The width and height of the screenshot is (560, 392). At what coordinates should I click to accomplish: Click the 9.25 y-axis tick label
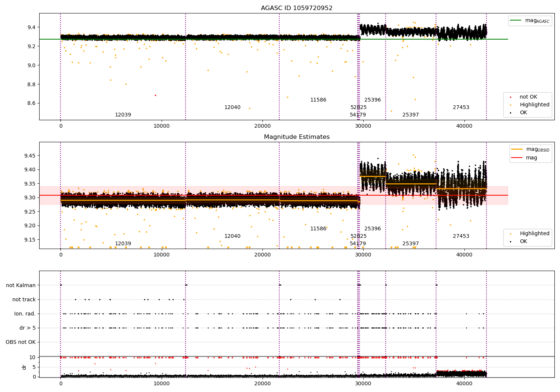pyautogui.click(x=30, y=212)
